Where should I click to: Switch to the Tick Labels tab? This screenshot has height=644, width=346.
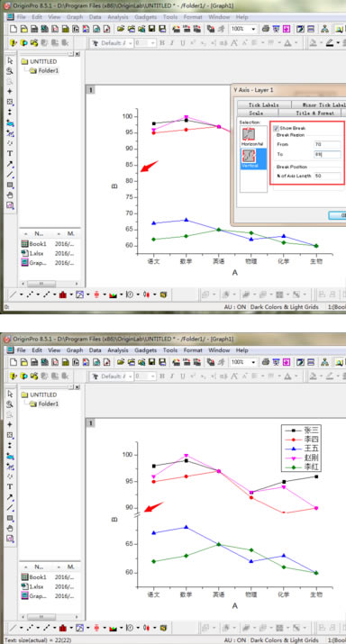(x=263, y=105)
